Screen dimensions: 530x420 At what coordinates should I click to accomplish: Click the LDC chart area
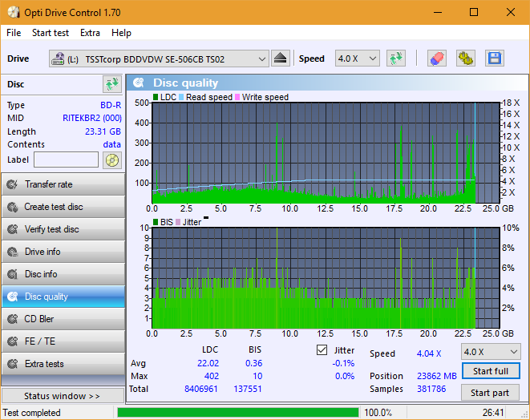point(326,153)
